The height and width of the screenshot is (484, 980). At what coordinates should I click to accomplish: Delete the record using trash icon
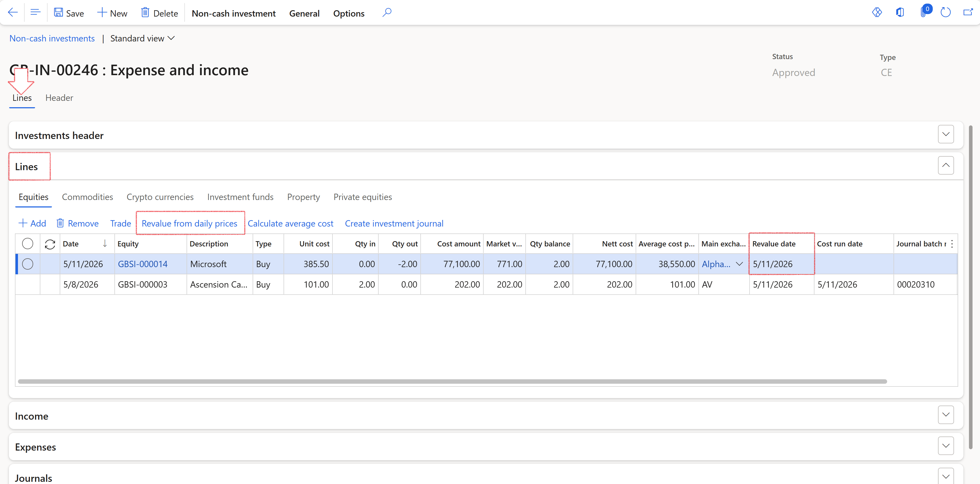[x=145, y=13]
